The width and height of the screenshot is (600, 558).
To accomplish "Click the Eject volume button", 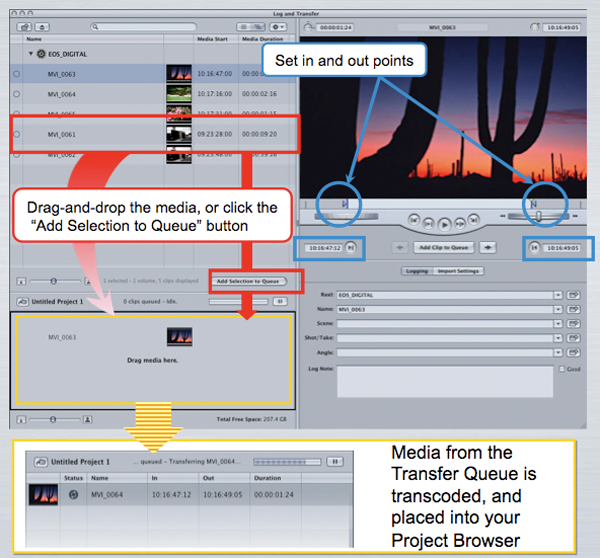I will click(x=42, y=27).
